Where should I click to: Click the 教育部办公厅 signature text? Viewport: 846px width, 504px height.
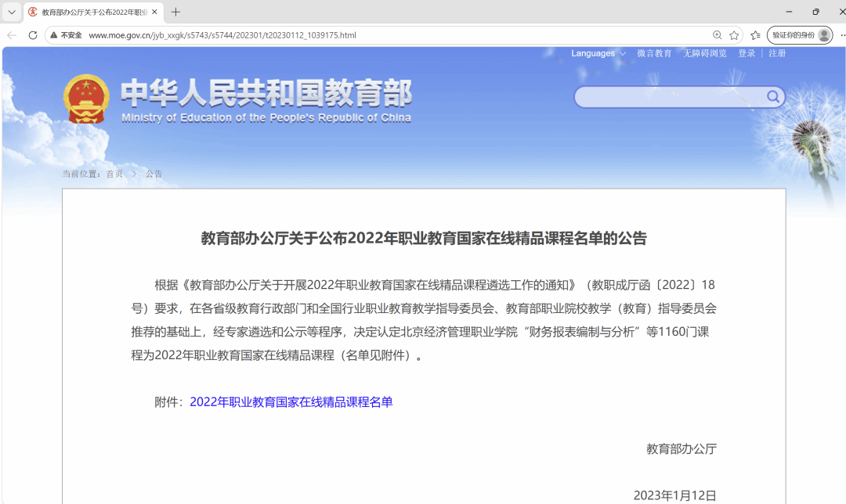pos(681,449)
